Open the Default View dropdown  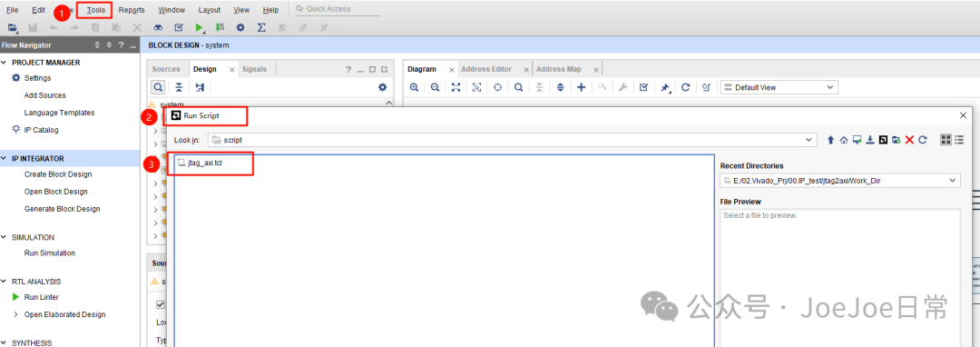[x=779, y=87]
